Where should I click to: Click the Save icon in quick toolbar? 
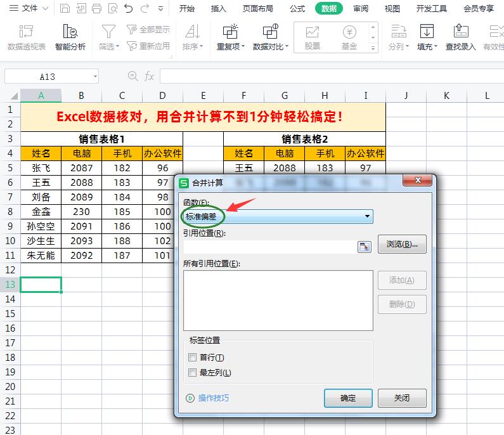tap(65, 8)
